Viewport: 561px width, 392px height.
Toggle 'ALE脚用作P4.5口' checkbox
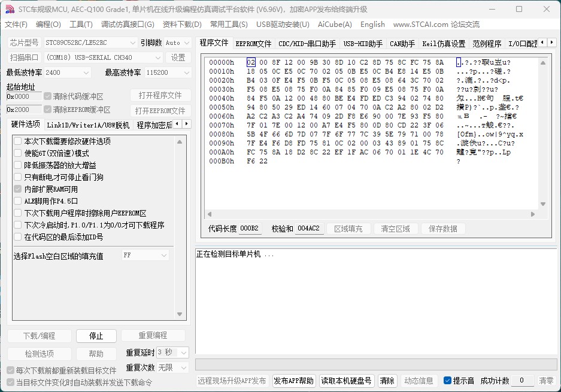click(18, 200)
